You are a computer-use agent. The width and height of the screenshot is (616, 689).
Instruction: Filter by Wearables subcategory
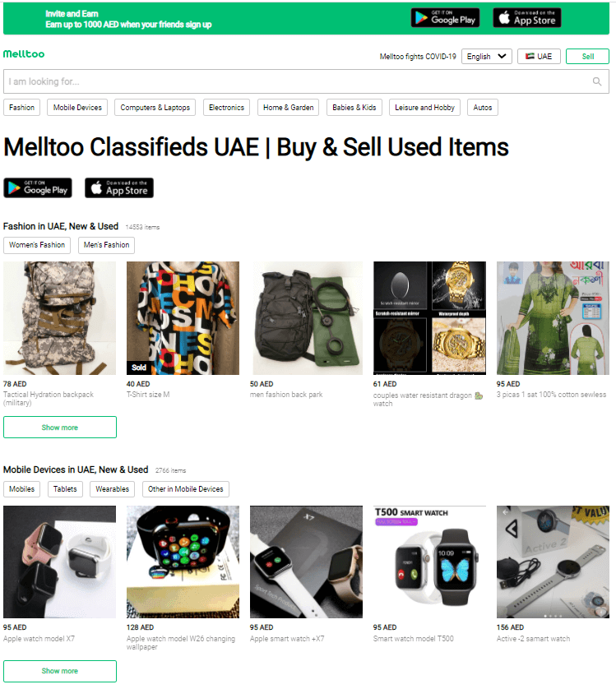[112, 489]
